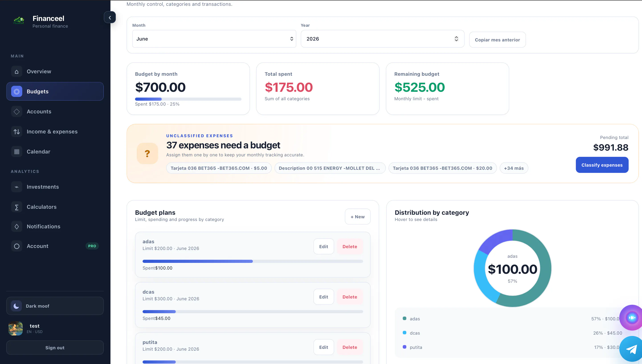The height and width of the screenshot is (364, 642).
Task: Open the Telegram paper plane button
Action: [631, 349]
